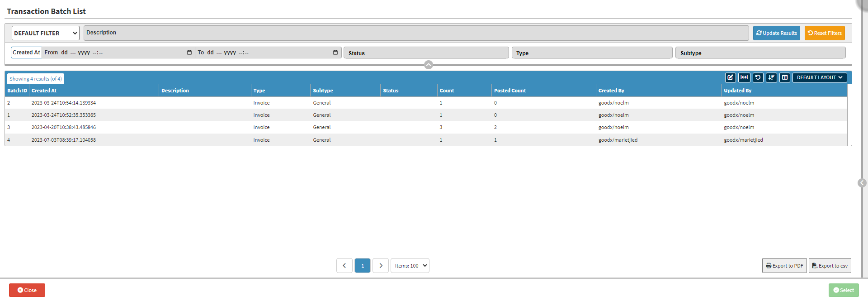Image resolution: width=868 pixels, height=297 pixels.
Task: Click Reset Filters button
Action: [x=825, y=33]
